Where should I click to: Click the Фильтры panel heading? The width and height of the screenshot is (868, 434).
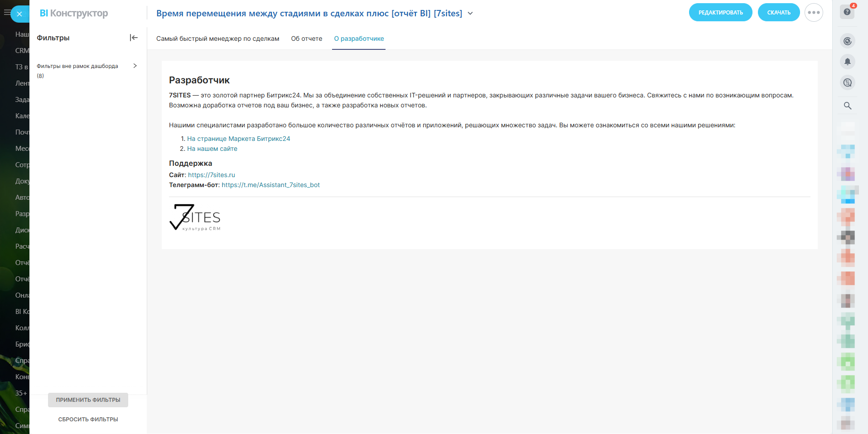(x=53, y=38)
